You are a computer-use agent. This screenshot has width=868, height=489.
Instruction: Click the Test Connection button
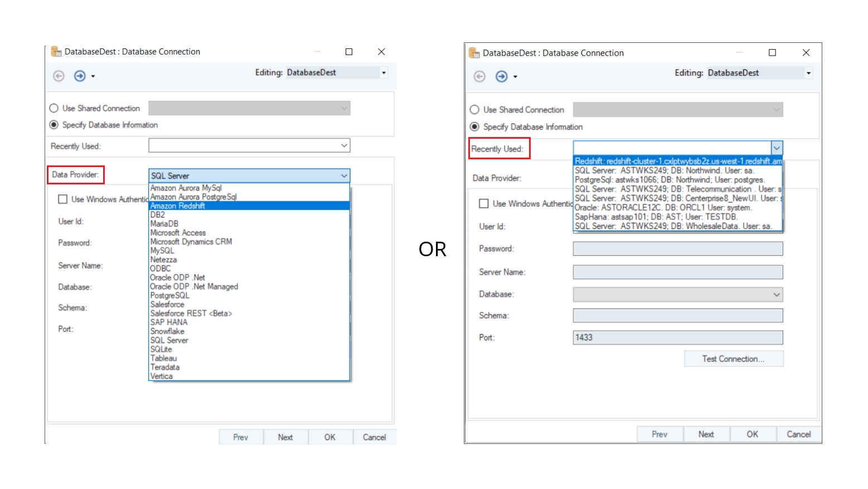point(733,359)
